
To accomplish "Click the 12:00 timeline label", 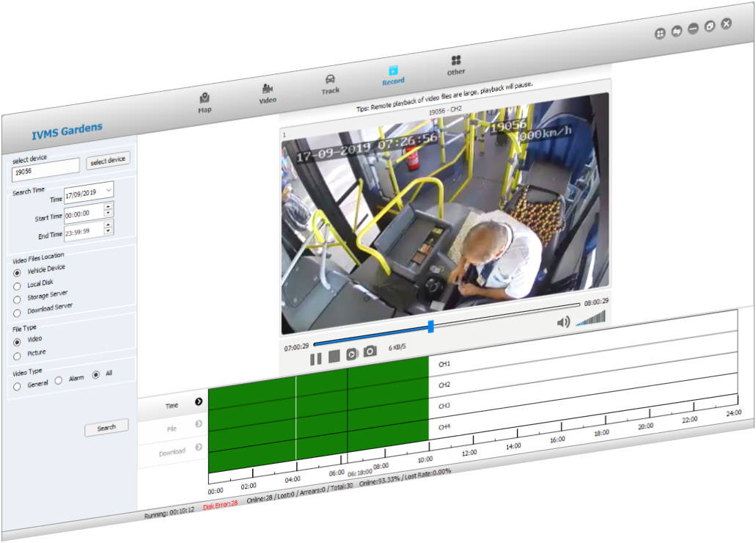I will tap(469, 453).
